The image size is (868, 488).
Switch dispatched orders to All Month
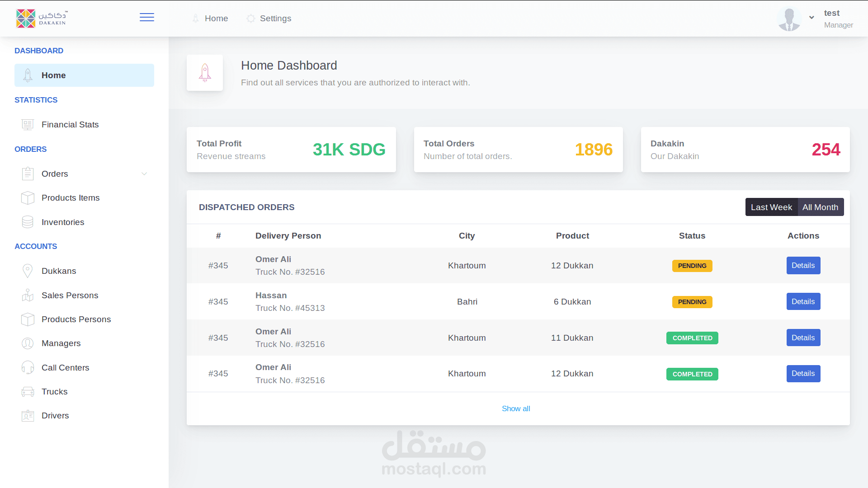tap(820, 207)
